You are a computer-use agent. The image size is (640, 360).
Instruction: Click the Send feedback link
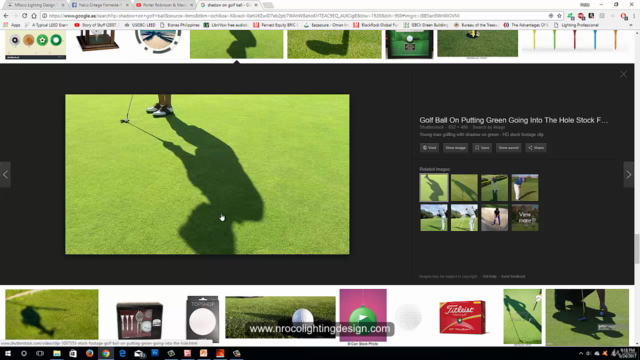(513, 276)
